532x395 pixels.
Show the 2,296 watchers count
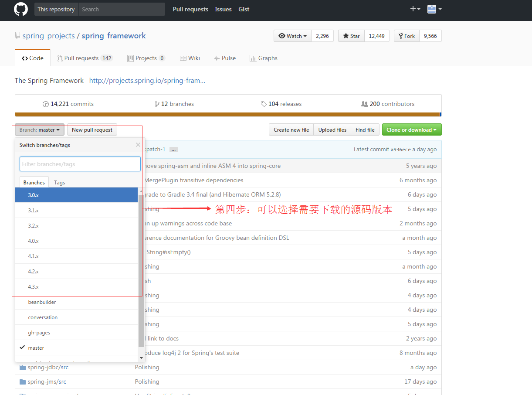[x=322, y=36]
